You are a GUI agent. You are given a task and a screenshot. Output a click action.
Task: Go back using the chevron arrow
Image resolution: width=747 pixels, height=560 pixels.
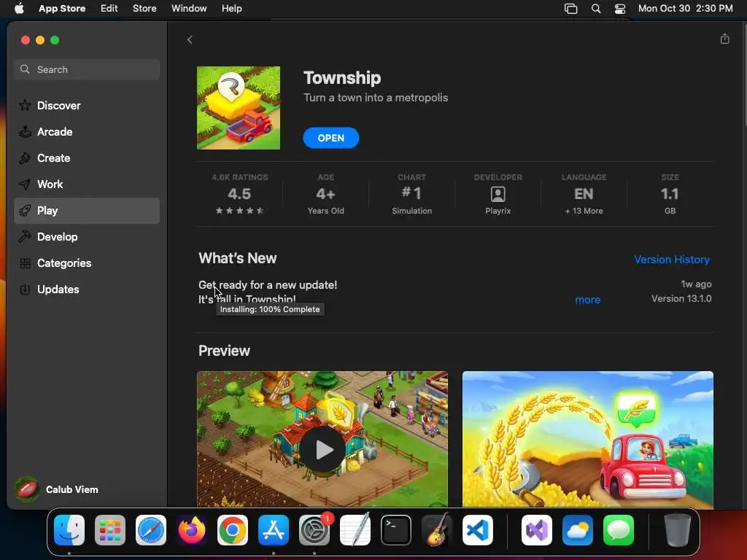pyautogui.click(x=190, y=40)
